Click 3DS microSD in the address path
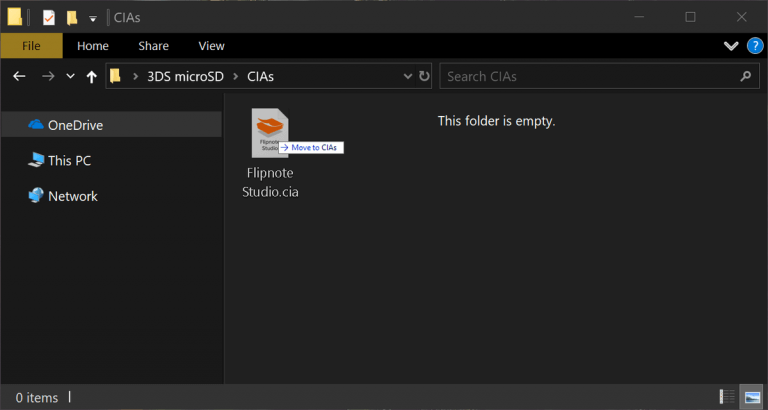This screenshot has width=768, height=410. pyautogui.click(x=188, y=76)
